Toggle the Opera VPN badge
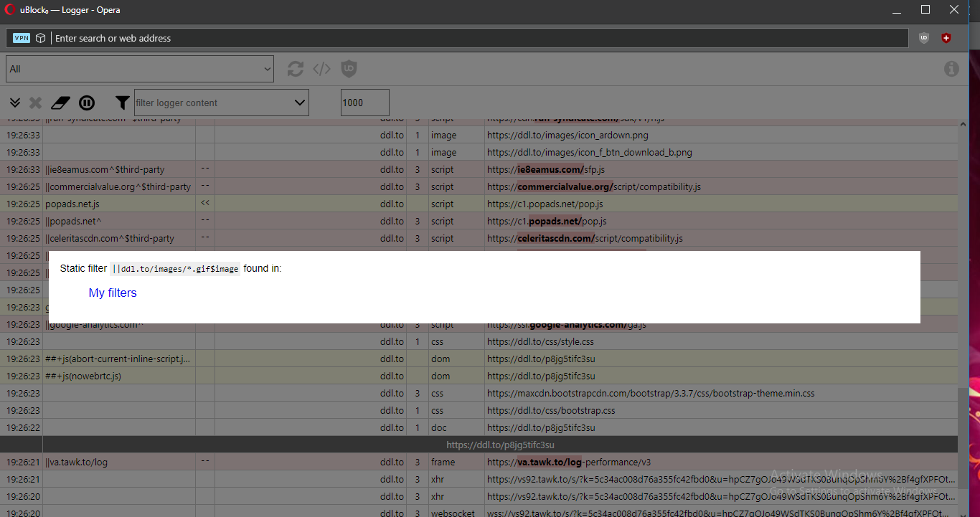The image size is (980, 517). point(22,38)
